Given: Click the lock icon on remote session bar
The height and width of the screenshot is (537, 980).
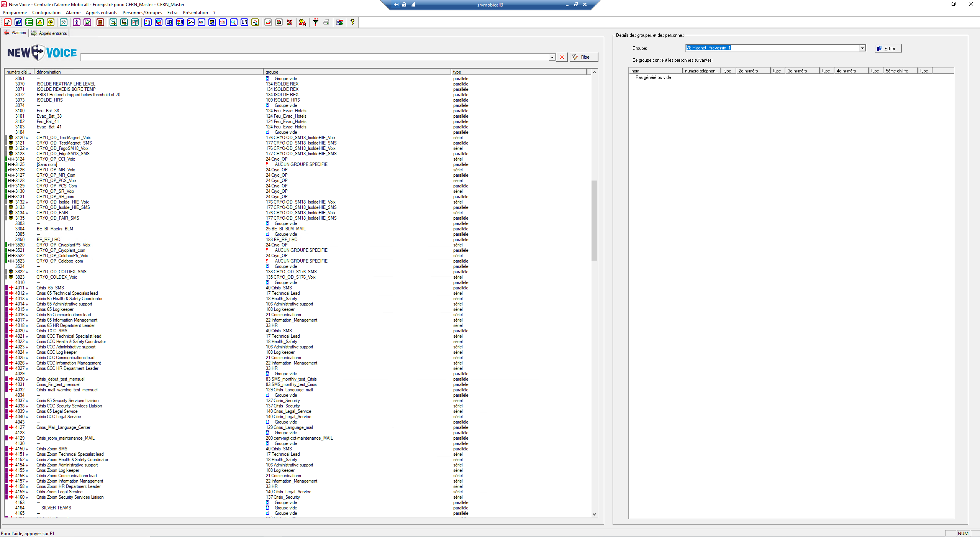Looking at the screenshot, I should [x=404, y=5].
